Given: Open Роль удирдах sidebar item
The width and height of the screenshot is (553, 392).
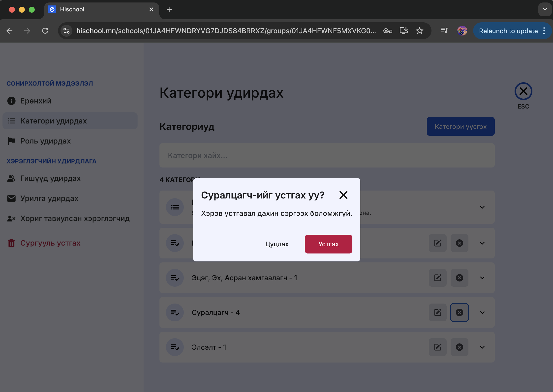Looking at the screenshot, I should [x=45, y=141].
